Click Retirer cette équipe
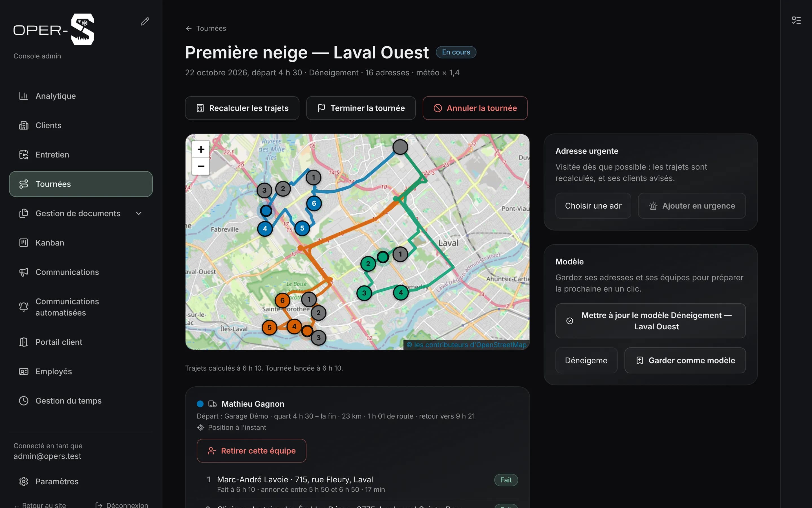Image resolution: width=812 pixels, height=508 pixels. (x=251, y=451)
